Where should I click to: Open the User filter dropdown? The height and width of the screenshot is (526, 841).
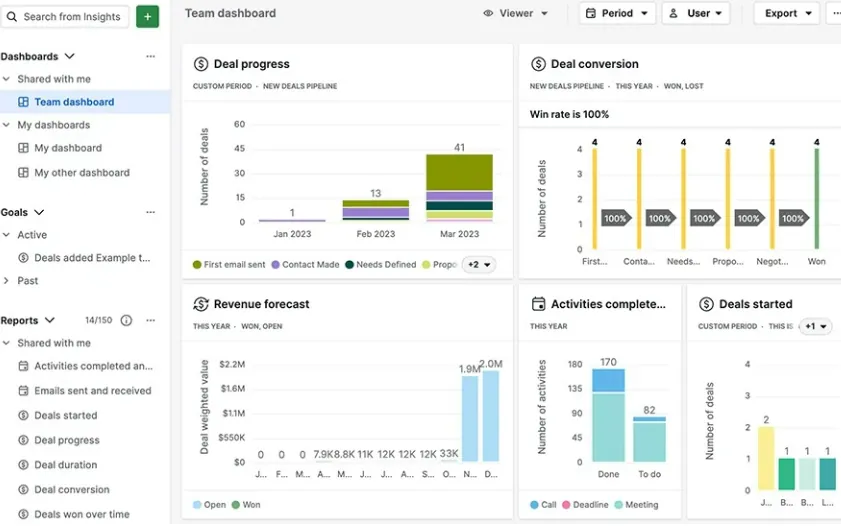pos(696,13)
